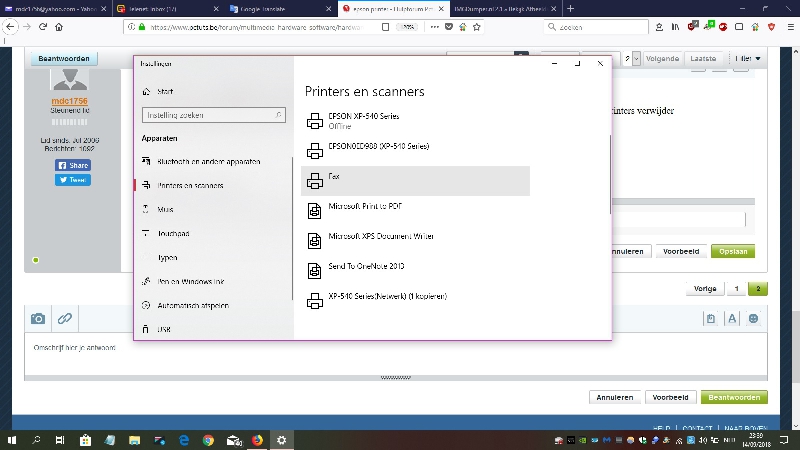800x450 pixels.
Task: Select Microsoft XPS Document Writer
Action: tap(415, 241)
